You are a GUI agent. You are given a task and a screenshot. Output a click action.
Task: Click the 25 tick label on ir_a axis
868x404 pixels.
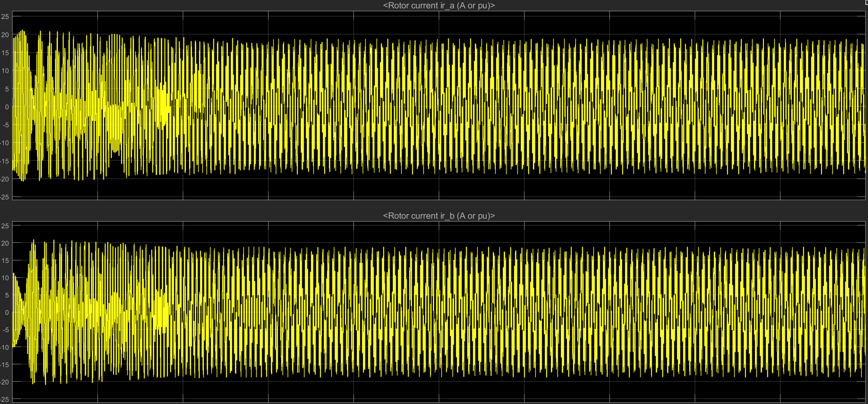[x=5, y=16]
